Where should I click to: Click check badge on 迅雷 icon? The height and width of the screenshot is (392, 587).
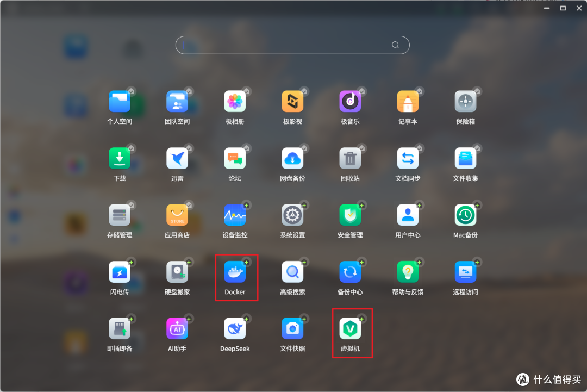189,148
